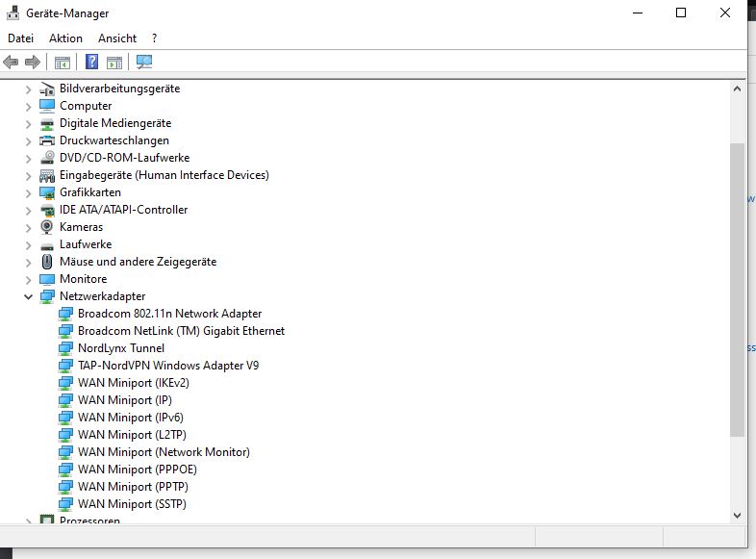This screenshot has height=559, width=756.
Task: Click the DVD/CD-ROM-Laufwerke disc icon
Action: (47, 158)
